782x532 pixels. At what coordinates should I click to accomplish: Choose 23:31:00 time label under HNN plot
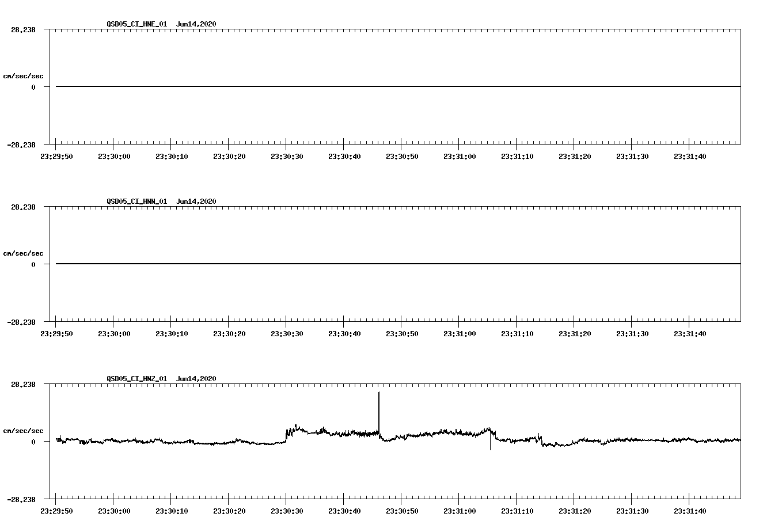(x=460, y=334)
